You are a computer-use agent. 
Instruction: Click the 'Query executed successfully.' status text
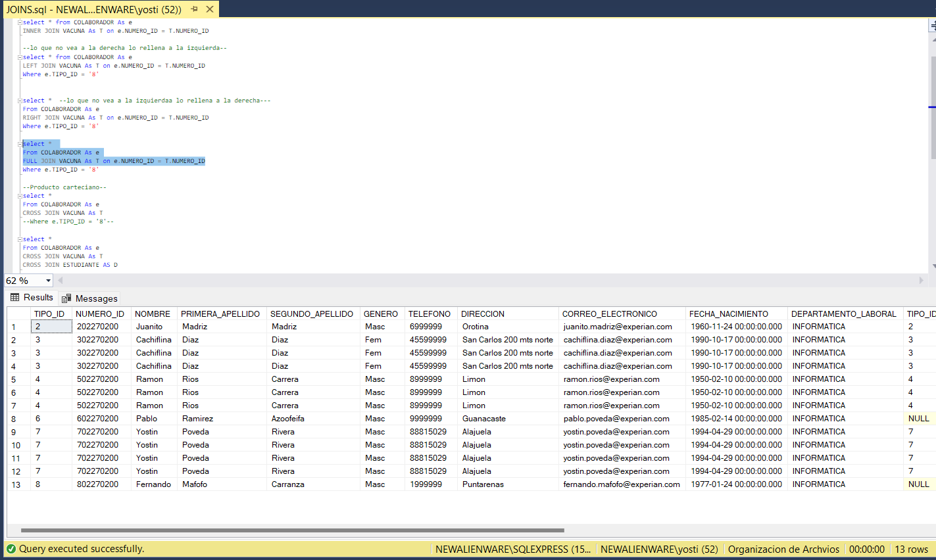pos(82,549)
